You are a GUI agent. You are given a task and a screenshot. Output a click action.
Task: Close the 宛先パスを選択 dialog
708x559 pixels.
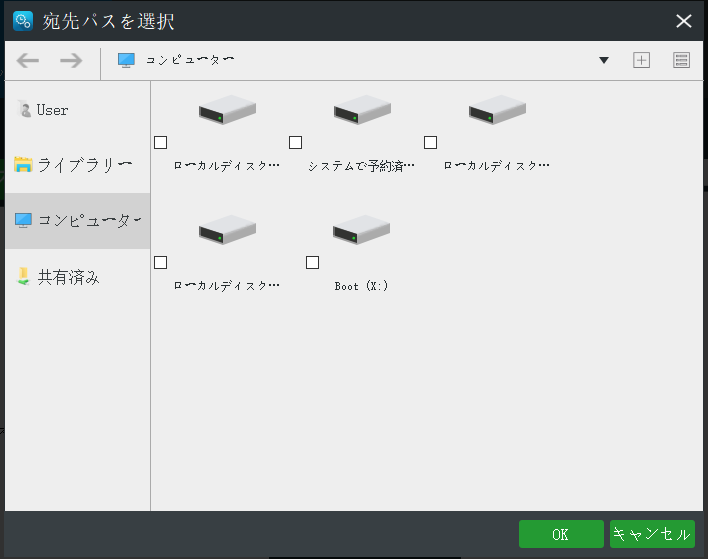pos(684,21)
